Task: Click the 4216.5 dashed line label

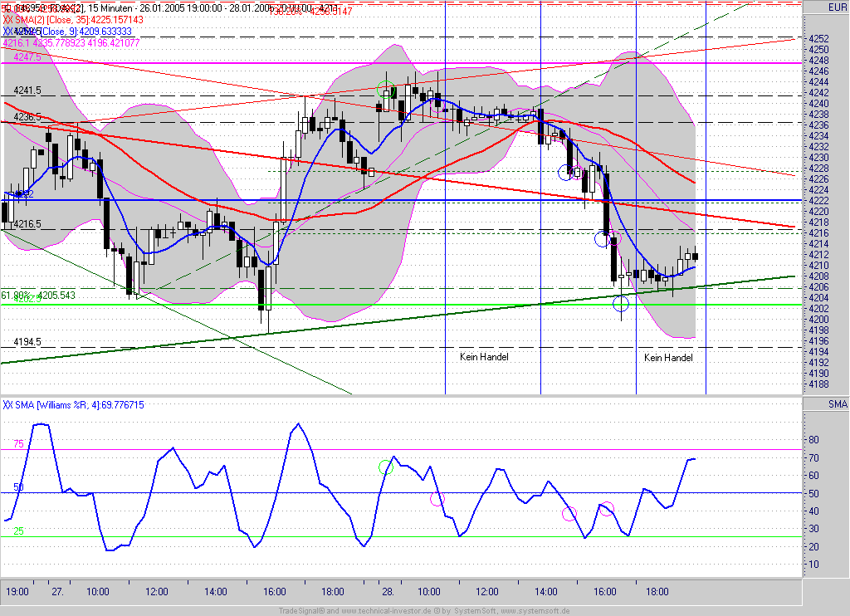Action: click(x=27, y=224)
